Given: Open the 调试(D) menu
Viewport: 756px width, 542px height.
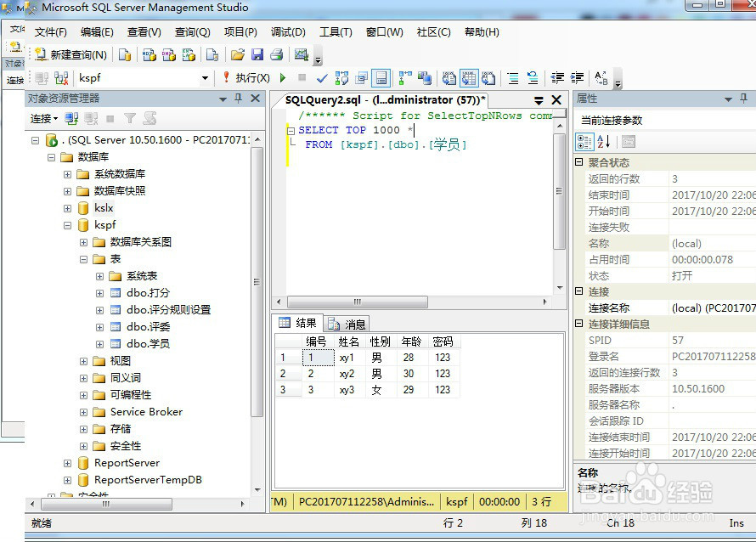Looking at the screenshot, I should pos(288,32).
